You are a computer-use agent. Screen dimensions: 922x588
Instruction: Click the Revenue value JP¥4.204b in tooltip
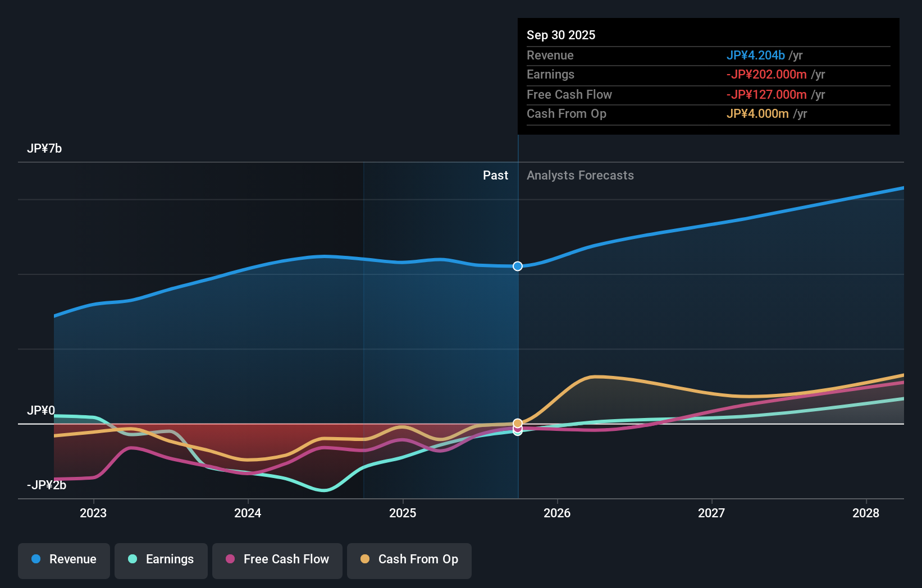pyautogui.click(x=756, y=56)
